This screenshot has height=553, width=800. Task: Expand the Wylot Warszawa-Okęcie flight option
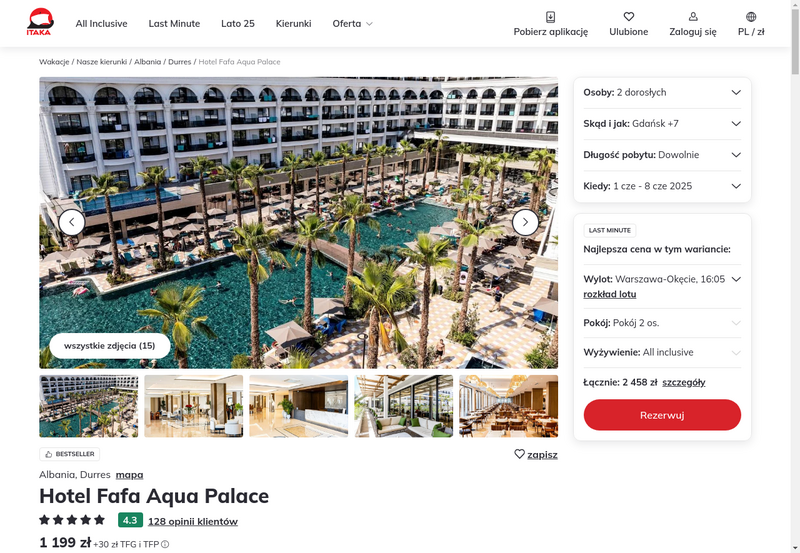[662, 279]
